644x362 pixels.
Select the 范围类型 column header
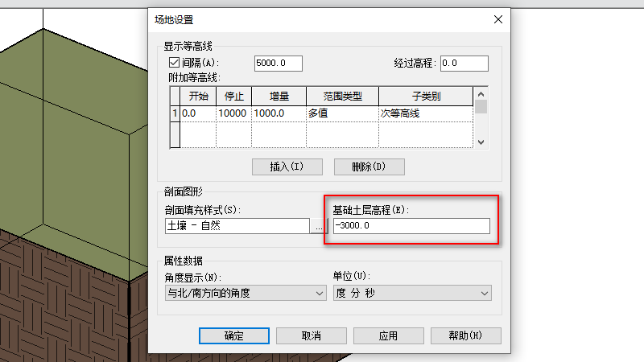(342, 97)
